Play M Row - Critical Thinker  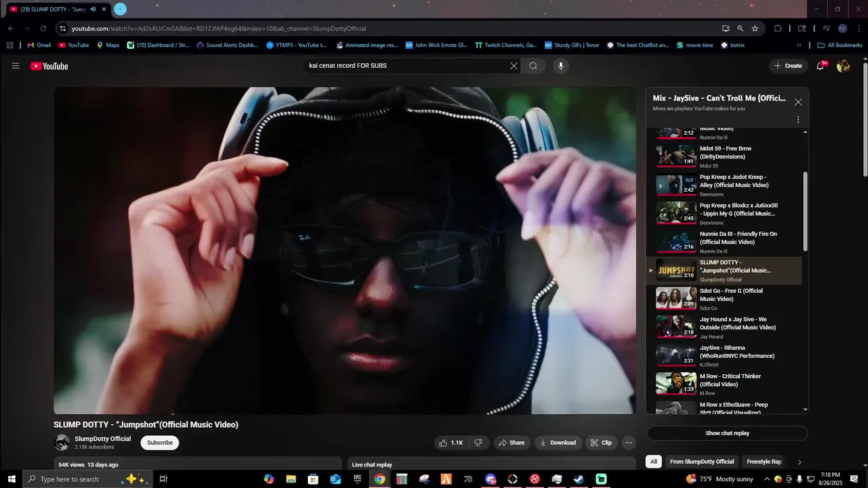pyautogui.click(x=726, y=384)
